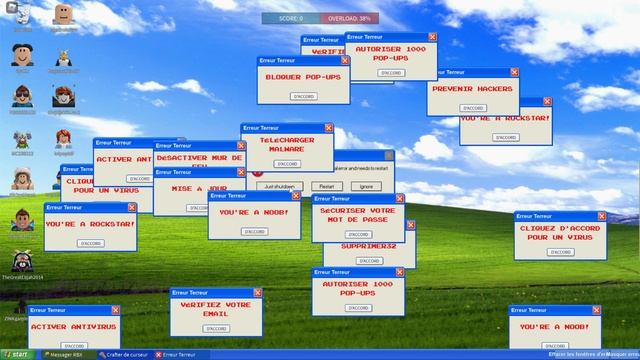Click the TELECHARGER MALWARE popup title bar
Viewport: 640px width, 360px height.
(287, 128)
